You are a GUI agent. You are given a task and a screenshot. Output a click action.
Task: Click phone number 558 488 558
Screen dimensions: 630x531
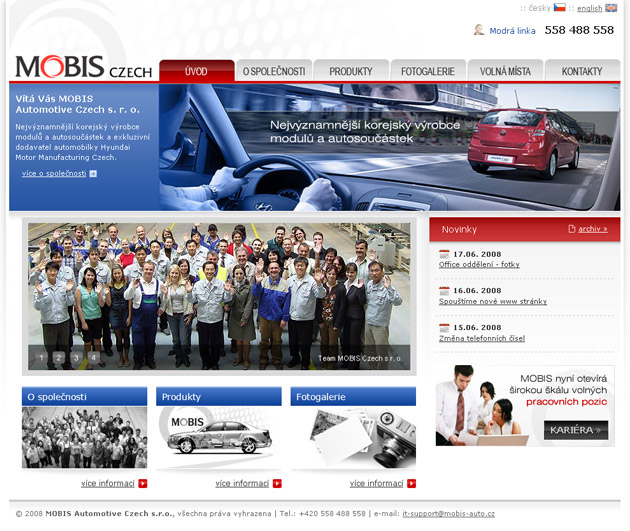point(579,30)
